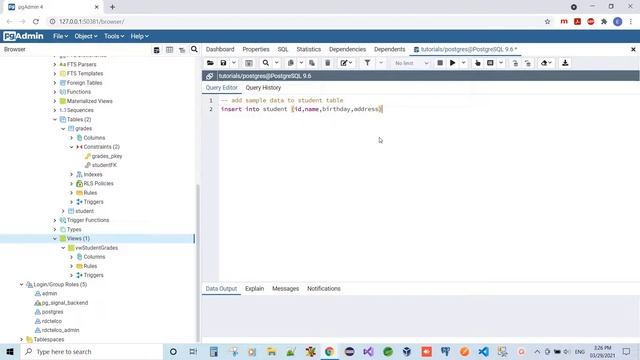640x360 pixels.
Task: Select the Data Output tab
Action: click(x=221, y=289)
